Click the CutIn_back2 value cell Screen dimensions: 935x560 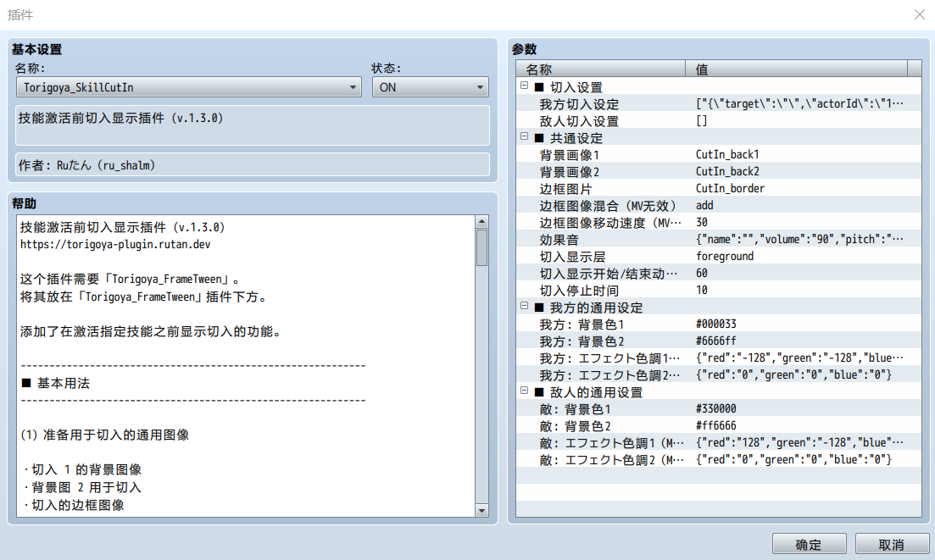point(727,172)
